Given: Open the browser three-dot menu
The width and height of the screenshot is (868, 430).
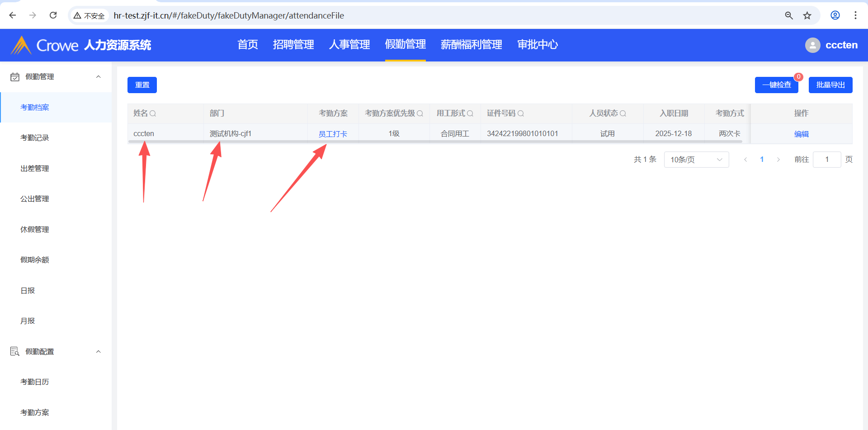Looking at the screenshot, I should point(855,15).
